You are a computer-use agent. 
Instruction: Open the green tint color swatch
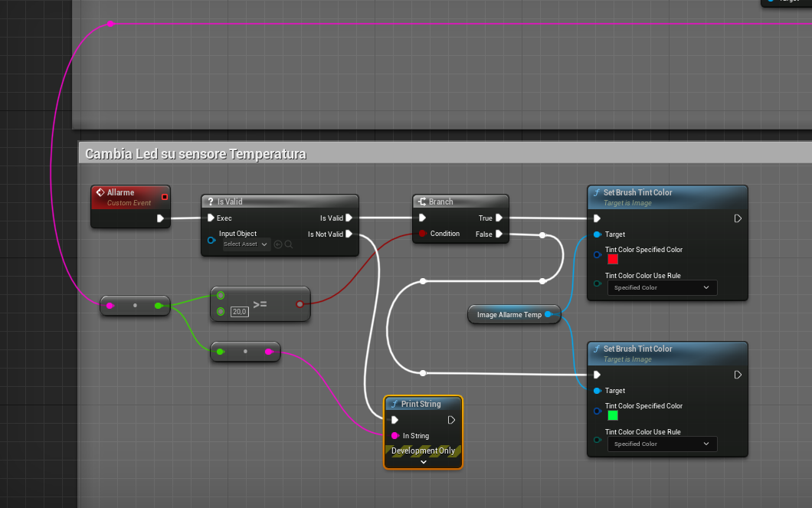coord(613,415)
